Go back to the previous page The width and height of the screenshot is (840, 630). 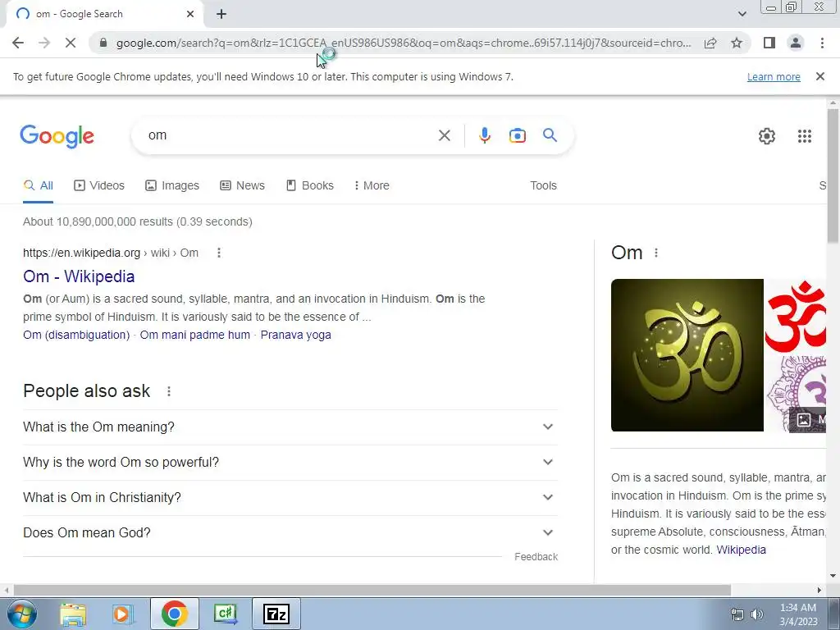pyautogui.click(x=18, y=43)
